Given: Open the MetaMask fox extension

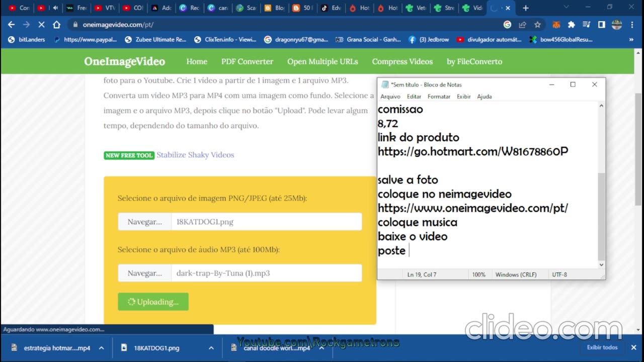Looking at the screenshot, I should (556, 25).
